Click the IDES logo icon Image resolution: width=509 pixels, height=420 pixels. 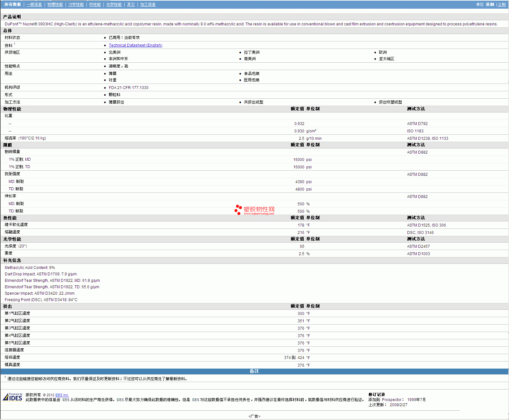coord(13,397)
